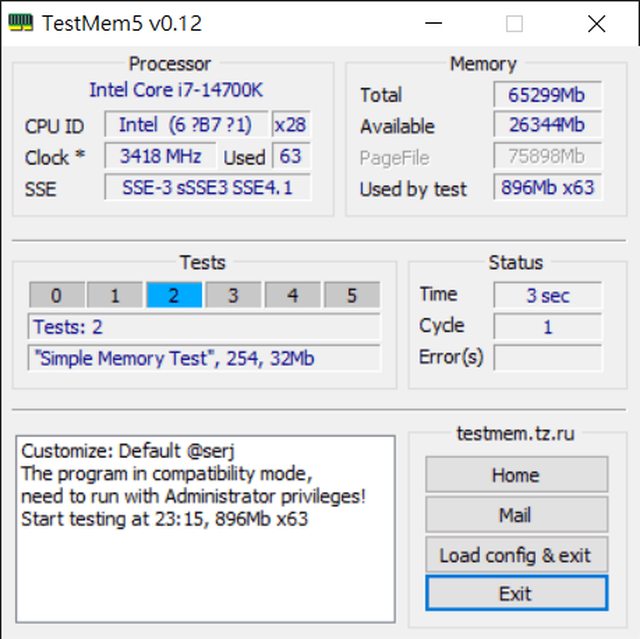
Task: Close the TestMem5 window
Action: click(596, 24)
